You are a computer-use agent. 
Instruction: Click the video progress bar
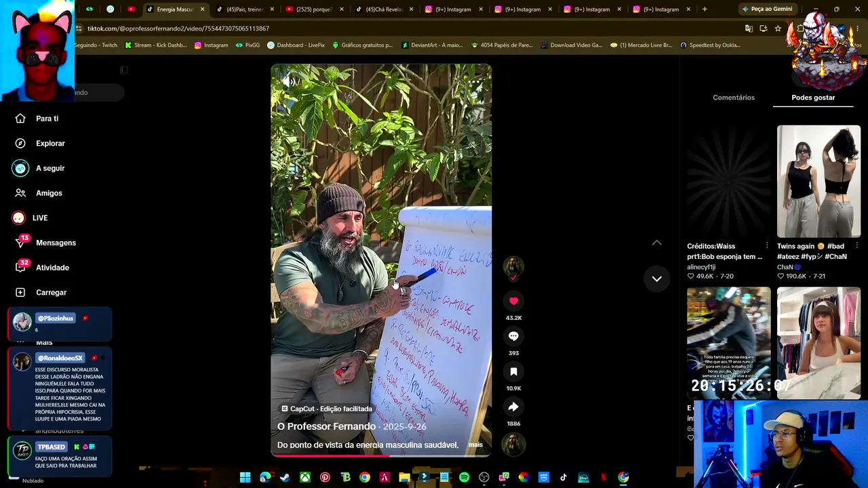[381, 455]
